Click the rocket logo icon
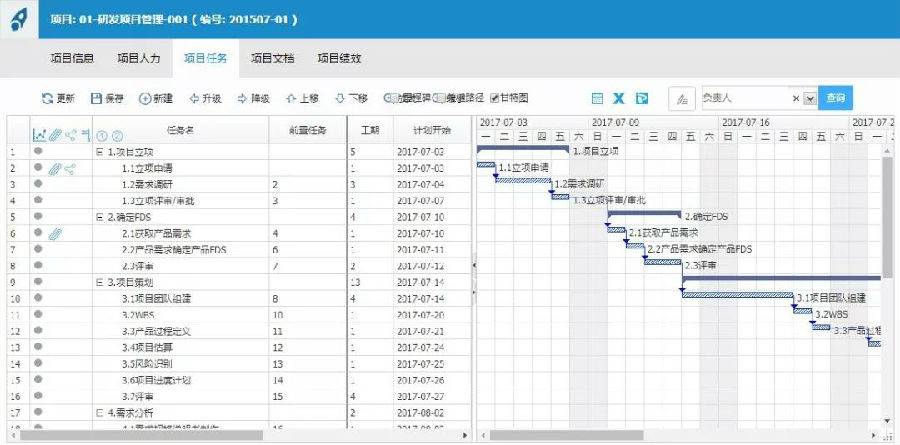Screen dimensions: 900x445 [x=18, y=21]
